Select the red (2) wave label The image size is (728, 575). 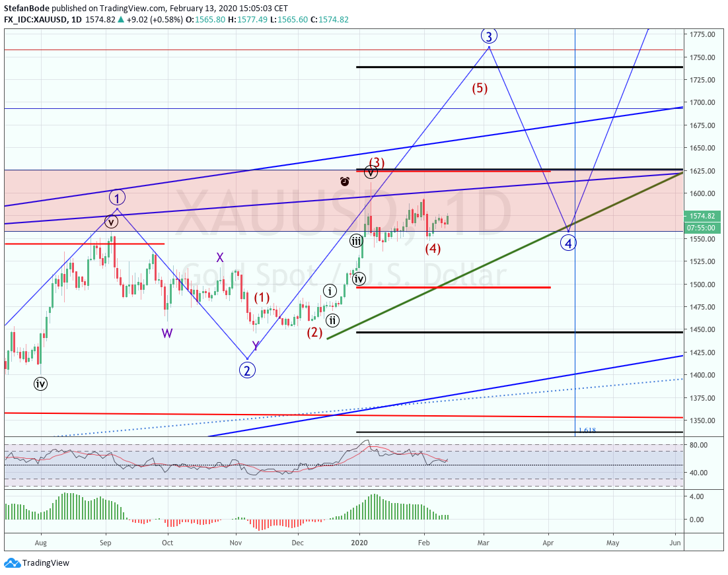(x=314, y=332)
